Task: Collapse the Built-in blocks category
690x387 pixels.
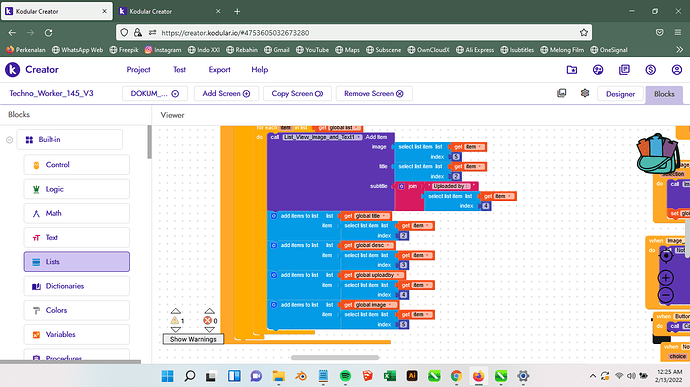Action: click(9, 140)
